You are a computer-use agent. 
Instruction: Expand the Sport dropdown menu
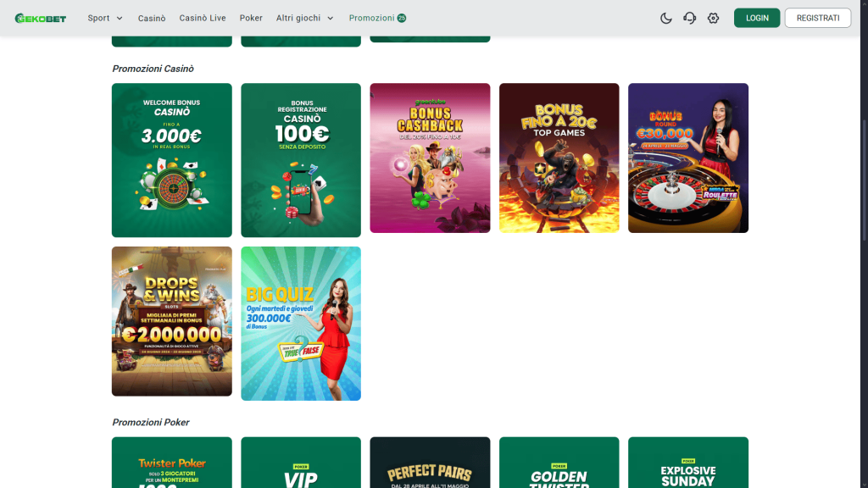pos(104,17)
